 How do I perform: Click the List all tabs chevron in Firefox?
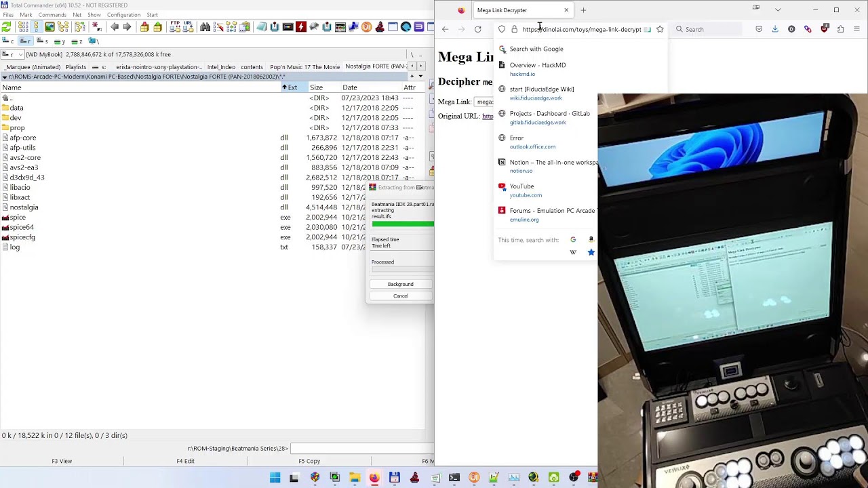coord(778,9)
